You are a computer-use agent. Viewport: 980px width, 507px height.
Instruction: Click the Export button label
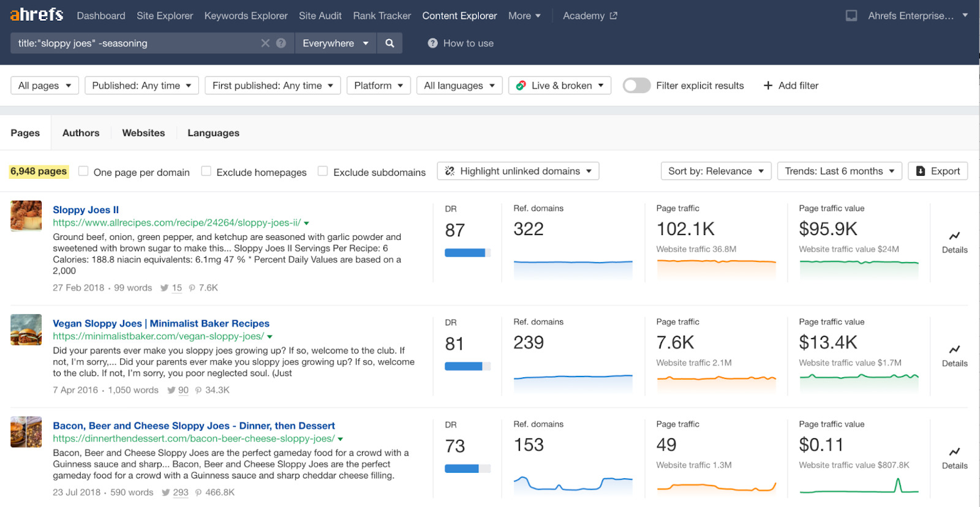(x=945, y=171)
